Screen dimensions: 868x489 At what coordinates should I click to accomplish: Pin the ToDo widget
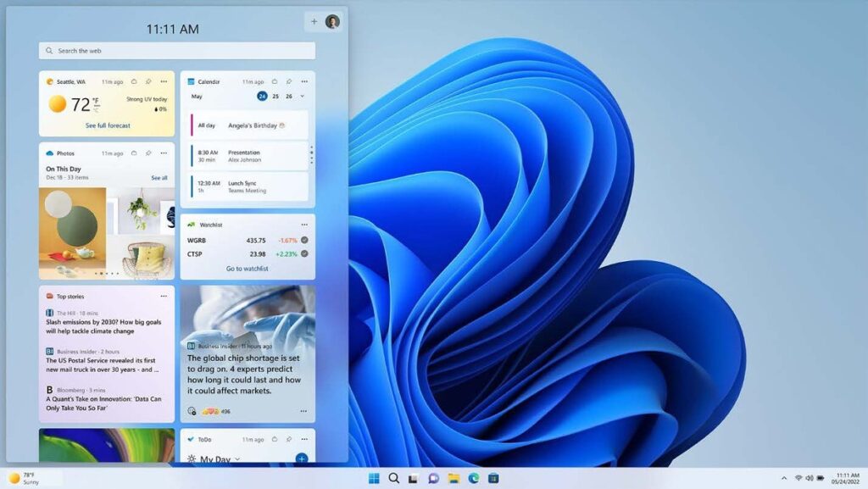(289, 439)
